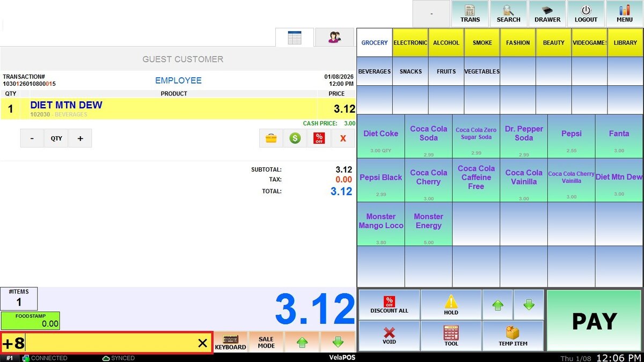644x362 pixels.
Task: Select the ALCOHOL department tab
Action: pyautogui.click(x=446, y=42)
